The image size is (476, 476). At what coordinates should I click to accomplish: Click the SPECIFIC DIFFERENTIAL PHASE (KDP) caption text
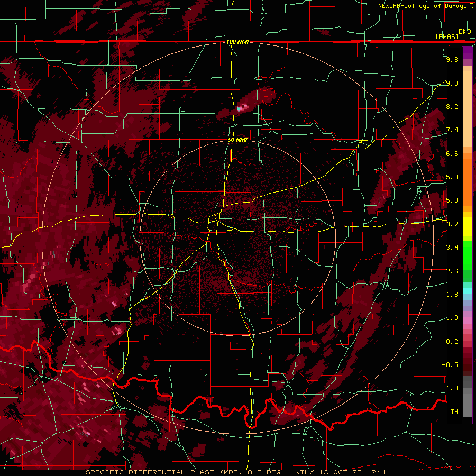tap(165, 472)
